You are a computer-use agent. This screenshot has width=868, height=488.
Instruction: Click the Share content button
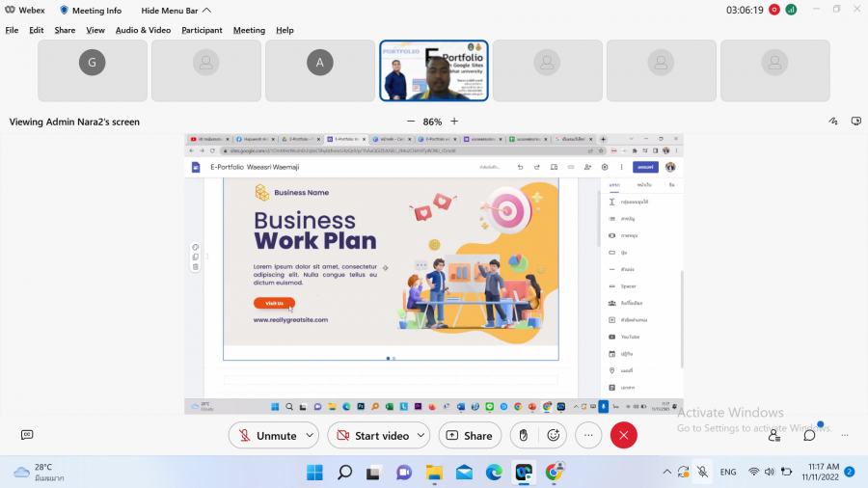click(x=470, y=436)
